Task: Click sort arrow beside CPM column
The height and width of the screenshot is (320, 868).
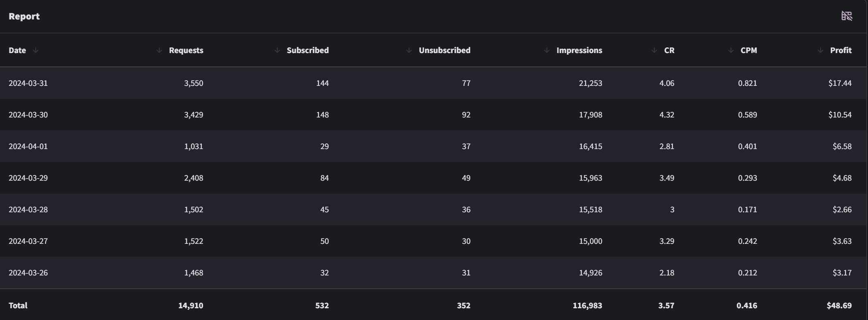Action: 731,50
